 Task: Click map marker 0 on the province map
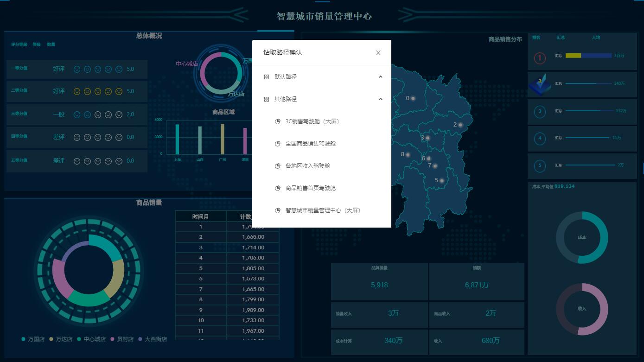tap(413, 98)
